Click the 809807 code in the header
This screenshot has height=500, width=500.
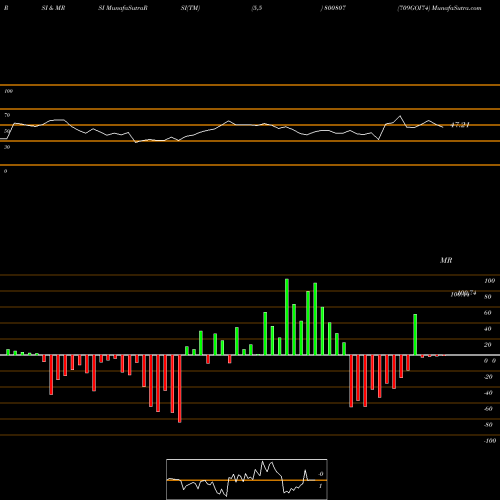[335, 8]
